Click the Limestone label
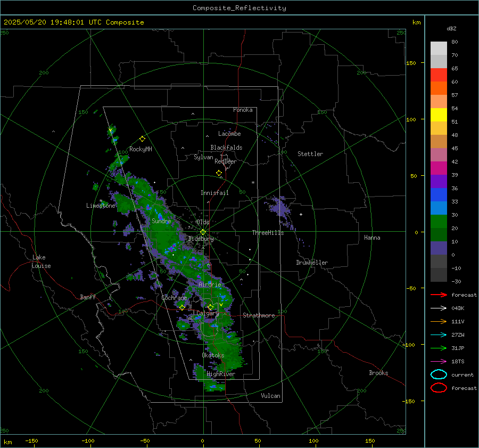The image size is (479, 448). (x=101, y=206)
